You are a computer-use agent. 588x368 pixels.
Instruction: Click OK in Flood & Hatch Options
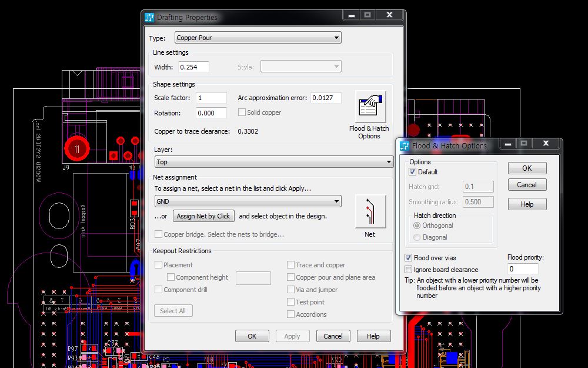point(527,168)
